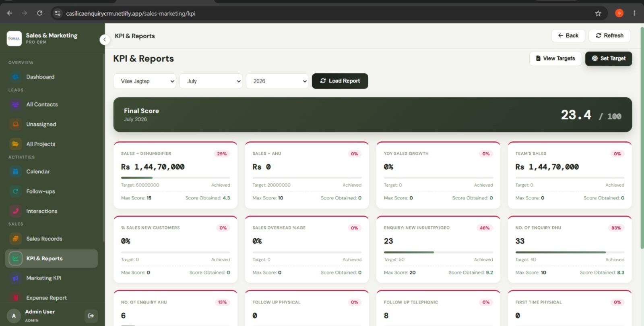Click Score Obtained 9.2 text
Image resolution: width=644 pixels, height=326 pixels.
(x=471, y=272)
